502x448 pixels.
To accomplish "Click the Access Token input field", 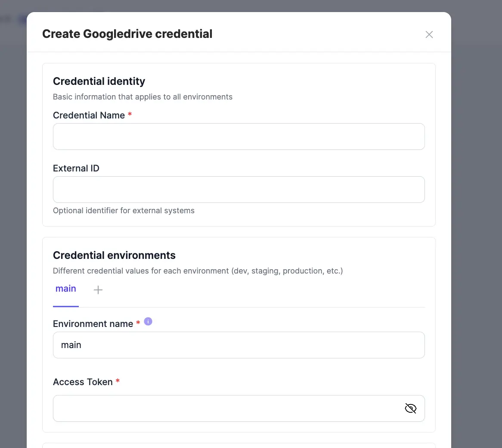I will [x=239, y=408].
